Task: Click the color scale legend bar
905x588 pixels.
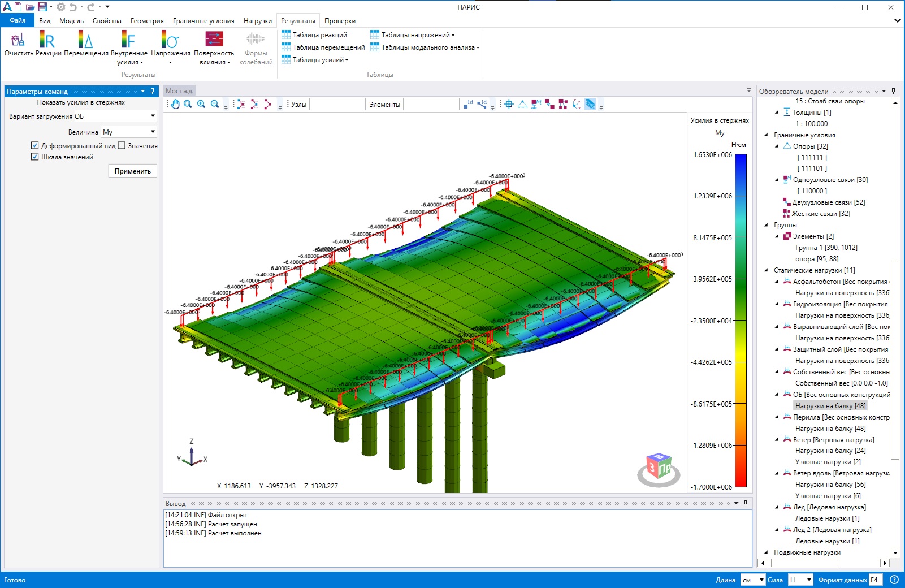Action: pyautogui.click(x=740, y=320)
